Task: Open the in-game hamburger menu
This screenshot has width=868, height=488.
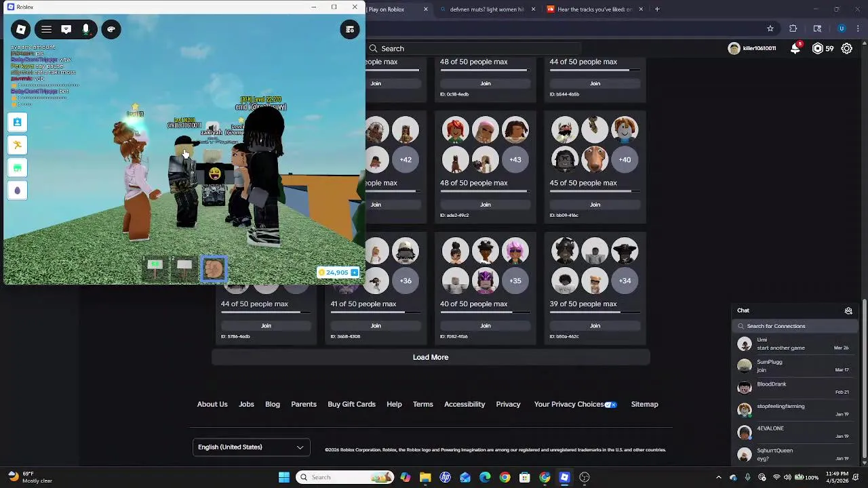Action: click(x=46, y=29)
